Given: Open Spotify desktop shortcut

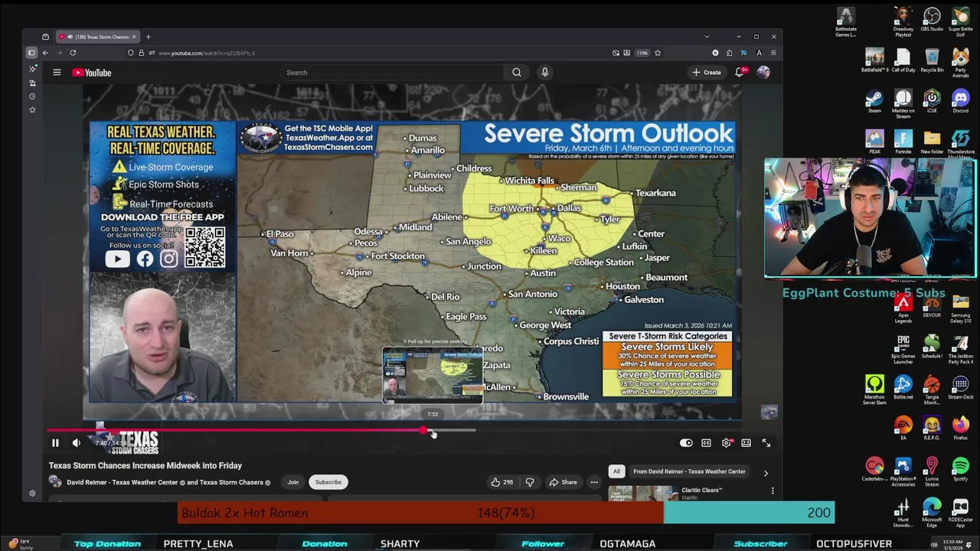Looking at the screenshot, I should click(961, 469).
